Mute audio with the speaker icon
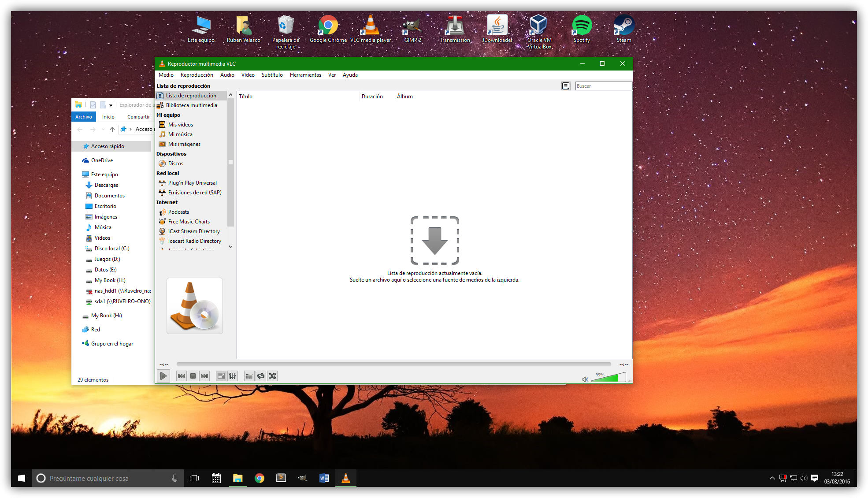The image size is (868, 498). click(585, 379)
